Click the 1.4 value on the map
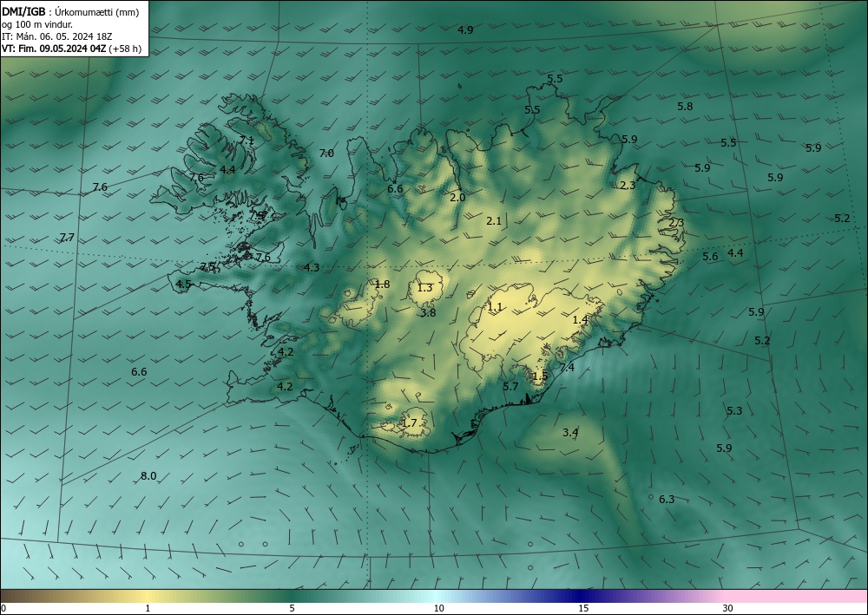 580,320
